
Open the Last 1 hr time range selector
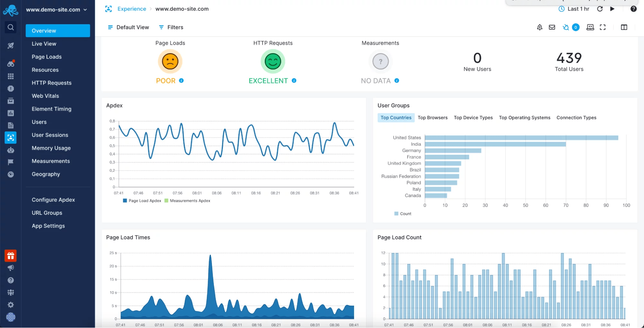pyautogui.click(x=577, y=9)
